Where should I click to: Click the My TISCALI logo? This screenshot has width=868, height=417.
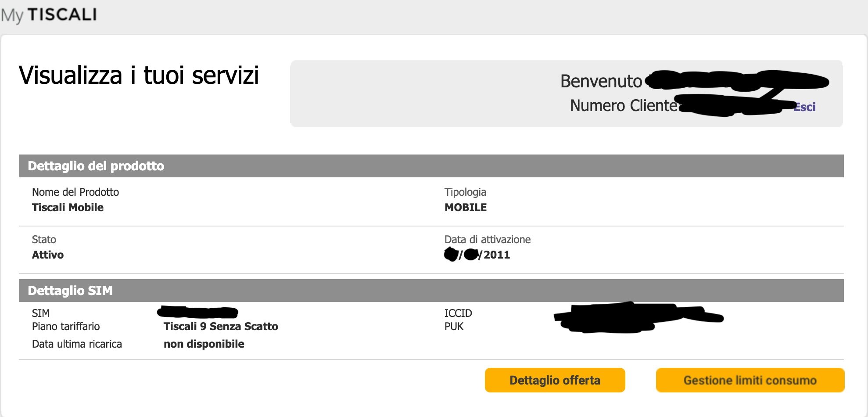49,15
